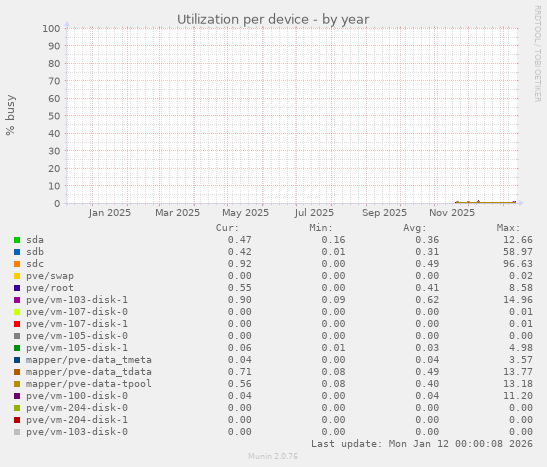547x467 pixels.
Task: Click sdb max value 58.97
Action: 518,252
